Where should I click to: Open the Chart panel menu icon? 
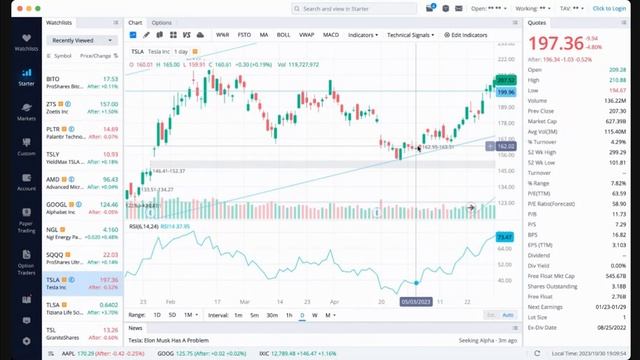[x=515, y=23]
